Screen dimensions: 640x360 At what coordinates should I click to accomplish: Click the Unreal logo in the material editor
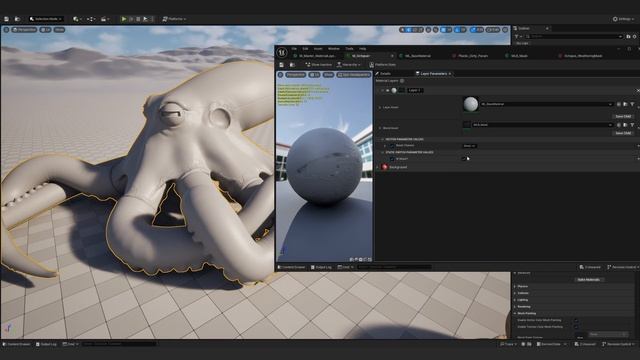[282, 52]
